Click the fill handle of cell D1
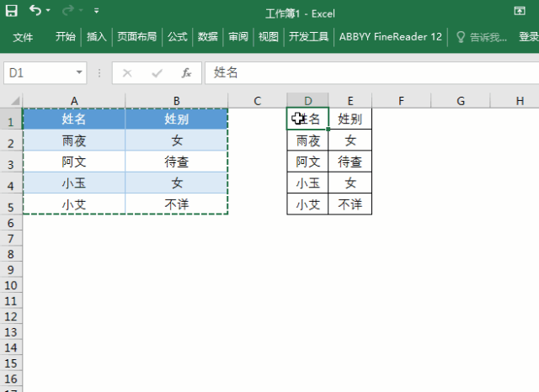539x392 pixels. pos(328,129)
